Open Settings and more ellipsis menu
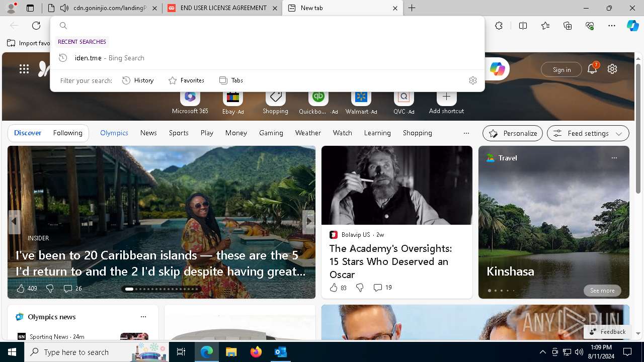 [x=612, y=26]
